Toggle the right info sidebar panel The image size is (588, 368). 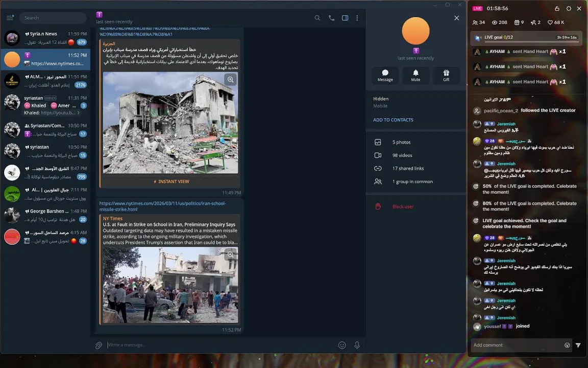(345, 18)
